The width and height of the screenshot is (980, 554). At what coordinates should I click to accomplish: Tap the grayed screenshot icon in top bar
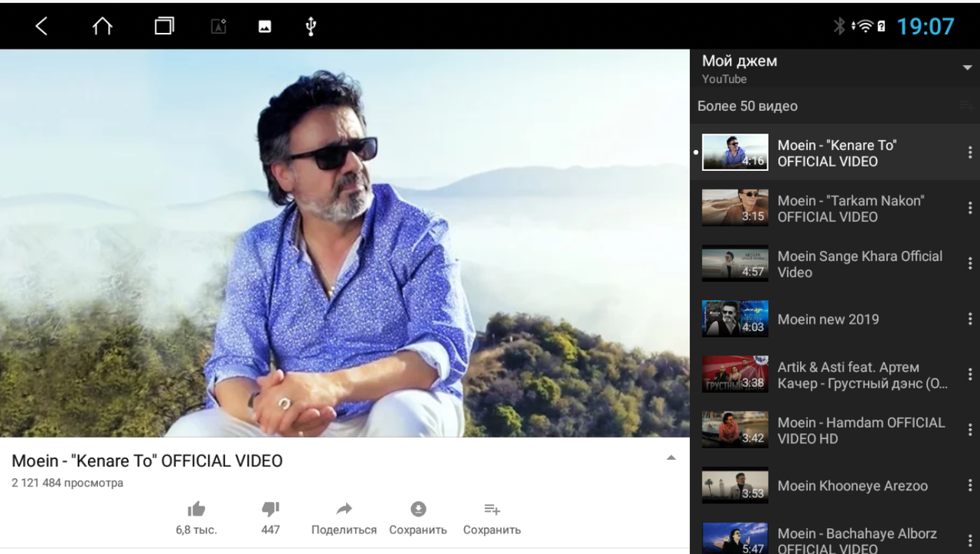pyautogui.click(x=219, y=27)
